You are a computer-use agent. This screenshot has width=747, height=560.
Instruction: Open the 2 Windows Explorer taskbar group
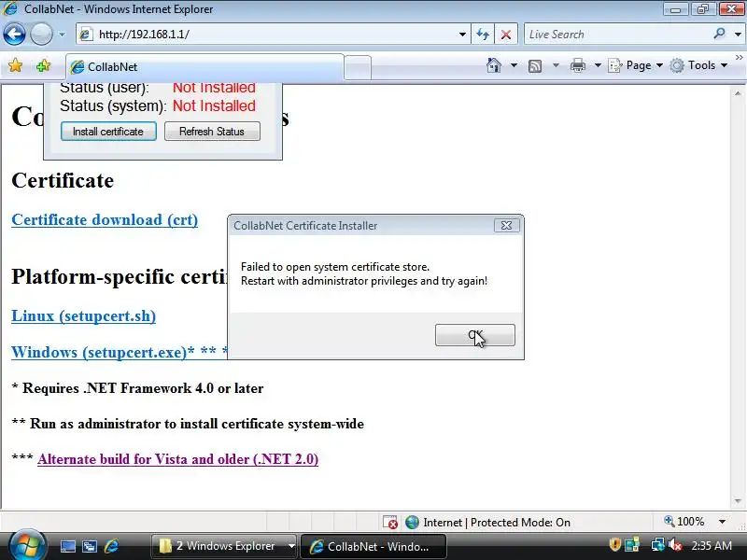[x=219, y=546]
